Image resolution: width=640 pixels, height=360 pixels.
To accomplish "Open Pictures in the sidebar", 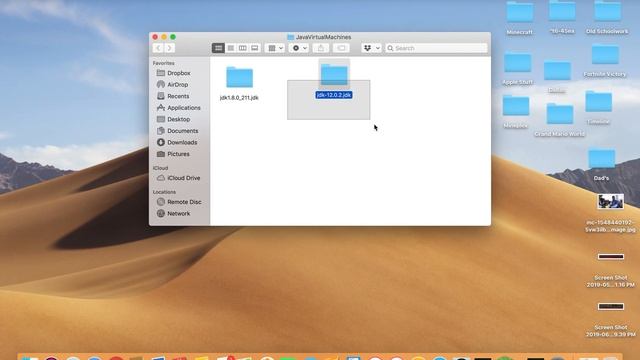I will (179, 154).
